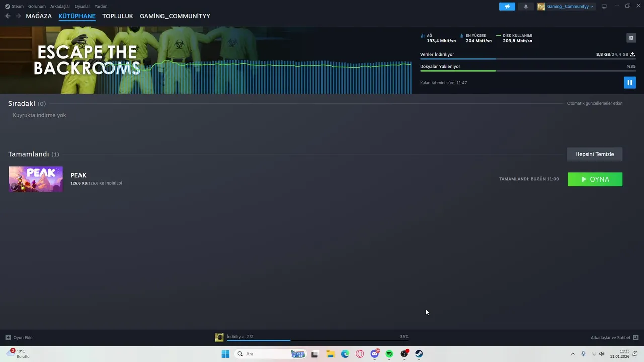
Task: Click the announcements megaphone icon
Action: point(507,7)
